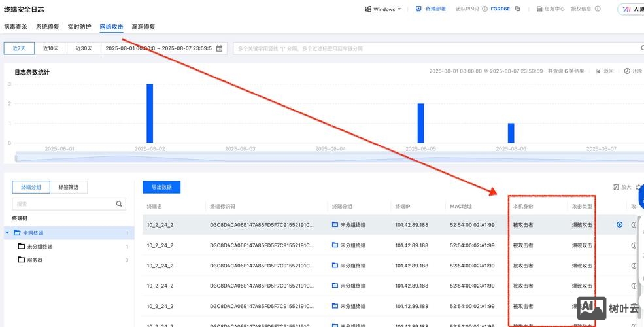
Task: Click the 返回 back icon above the chart
Action: click(x=598, y=71)
